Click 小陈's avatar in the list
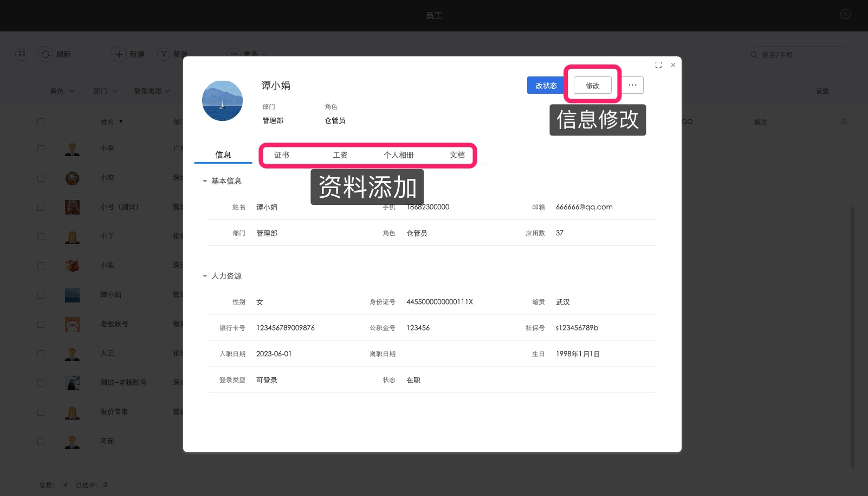Image resolution: width=868 pixels, height=496 pixels. pos(72,266)
